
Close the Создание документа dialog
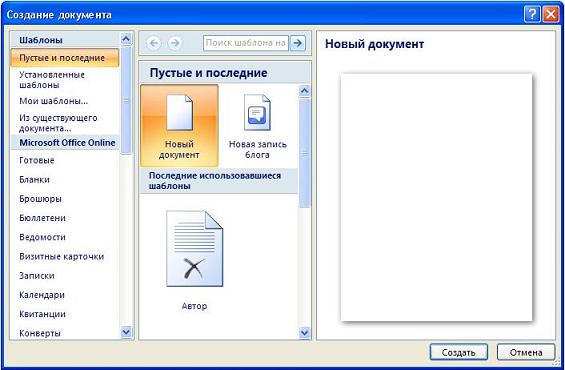[551, 15]
